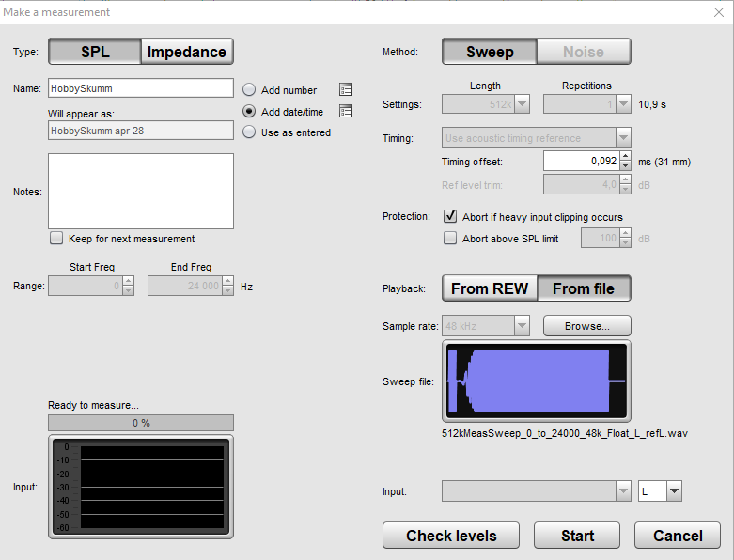Select the Add date/time radio option

click(x=249, y=112)
